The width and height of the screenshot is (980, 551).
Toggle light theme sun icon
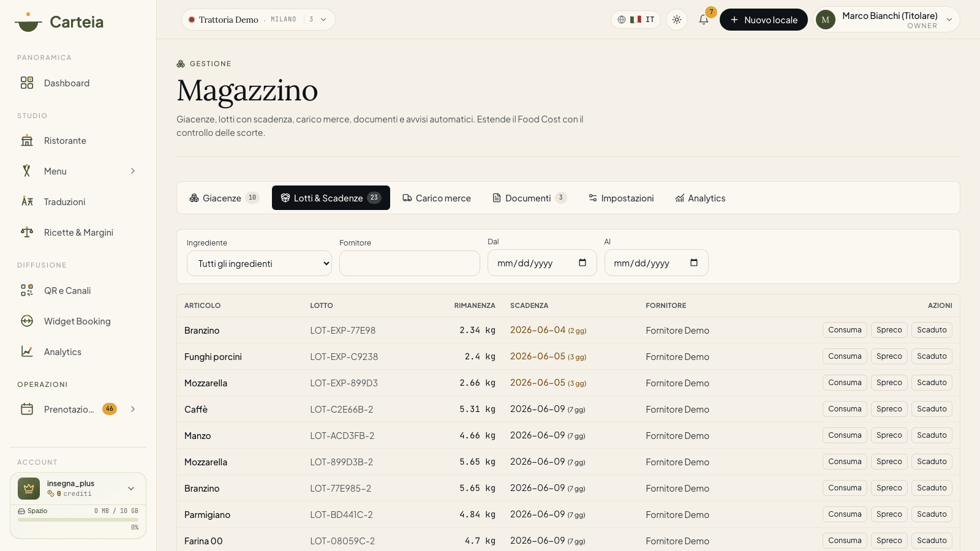677,20
